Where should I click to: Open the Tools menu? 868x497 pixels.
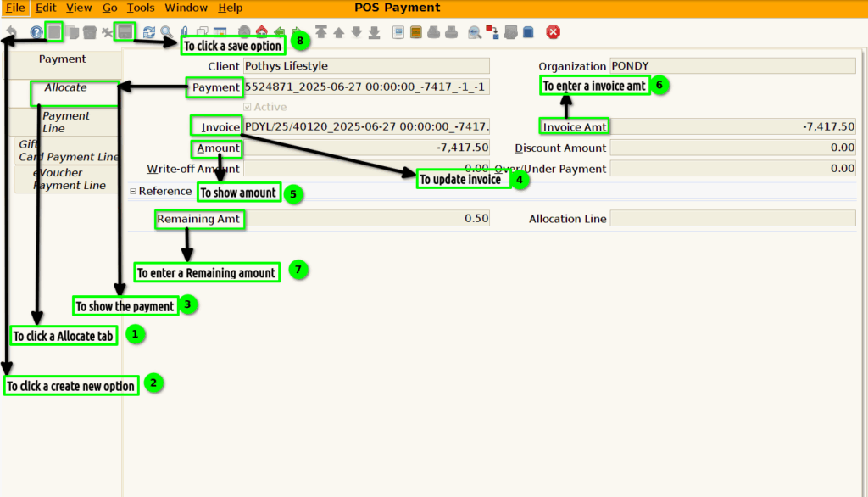(141, 8)
